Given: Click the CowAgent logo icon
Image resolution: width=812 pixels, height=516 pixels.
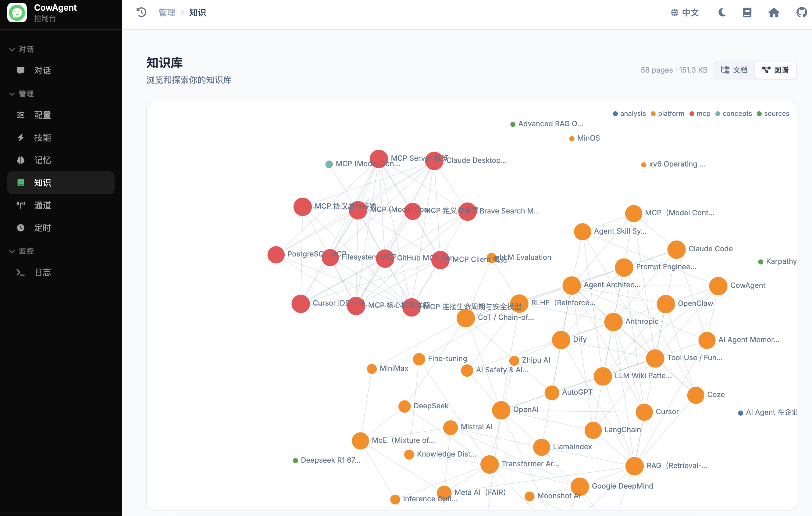Looking at the screenshot, I should (x=17, y=13).
